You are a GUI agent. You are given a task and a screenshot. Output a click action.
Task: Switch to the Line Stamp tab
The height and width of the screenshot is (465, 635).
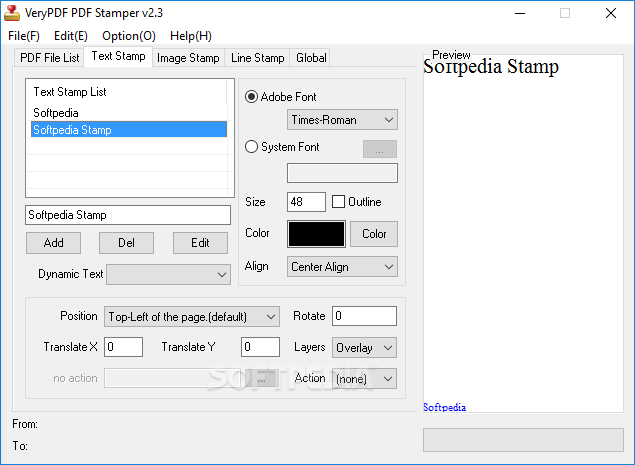258,58
